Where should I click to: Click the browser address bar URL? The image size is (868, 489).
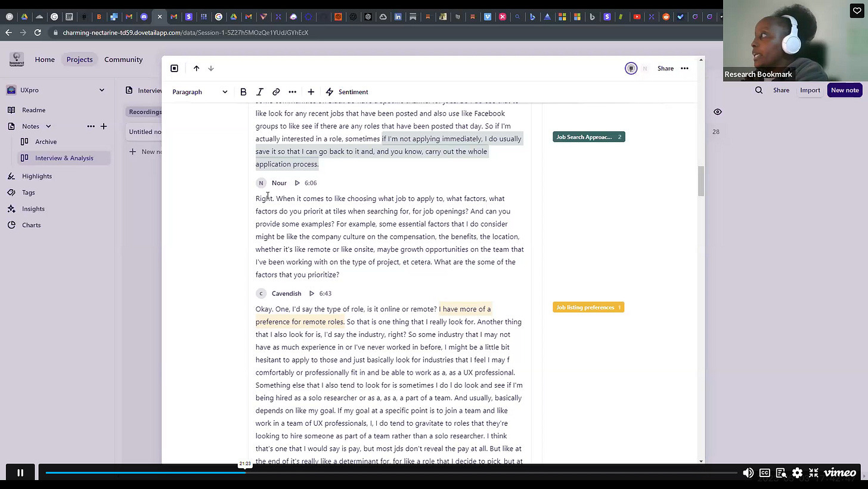tap(185, 32)
